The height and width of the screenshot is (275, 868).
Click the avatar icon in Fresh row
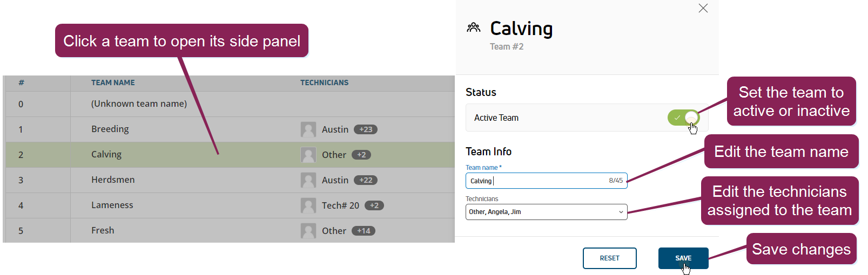(308, 231)
